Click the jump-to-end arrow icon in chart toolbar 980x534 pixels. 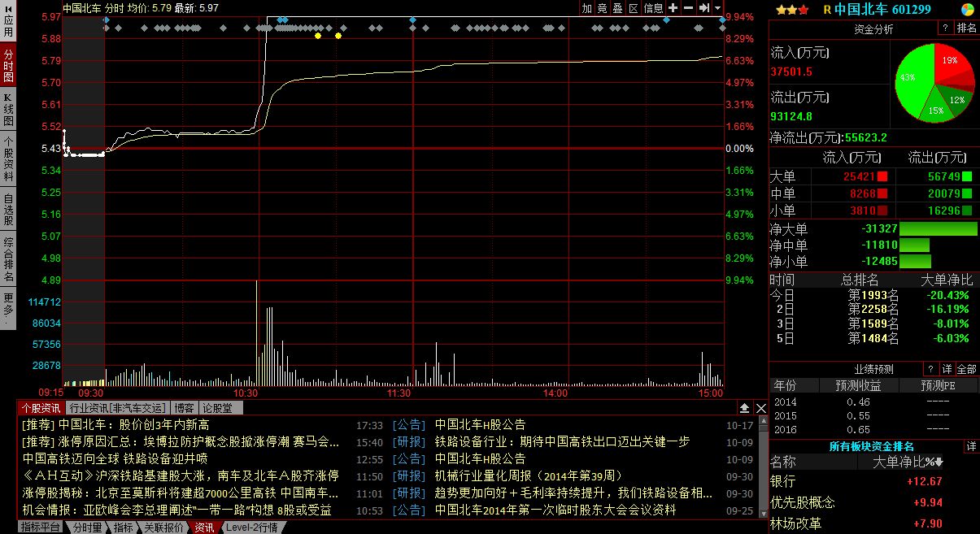(x=703, y=8)
